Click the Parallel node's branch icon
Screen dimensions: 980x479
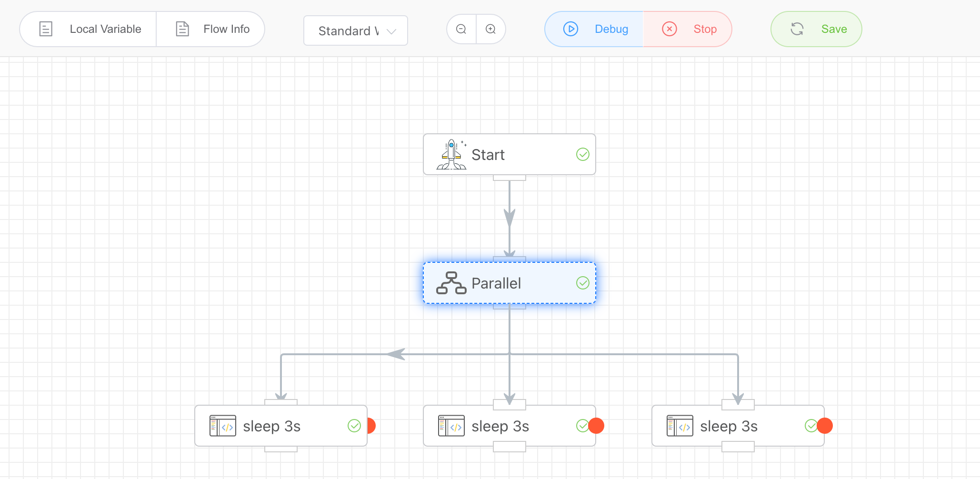coord(451,283)
